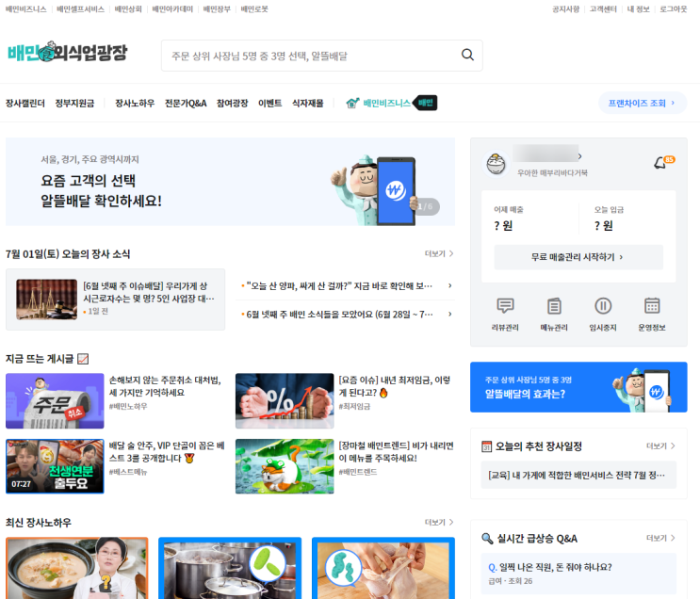The image size is (700, 599).
Task: Open 공지사항 link
Action: [x=565, y=9]
